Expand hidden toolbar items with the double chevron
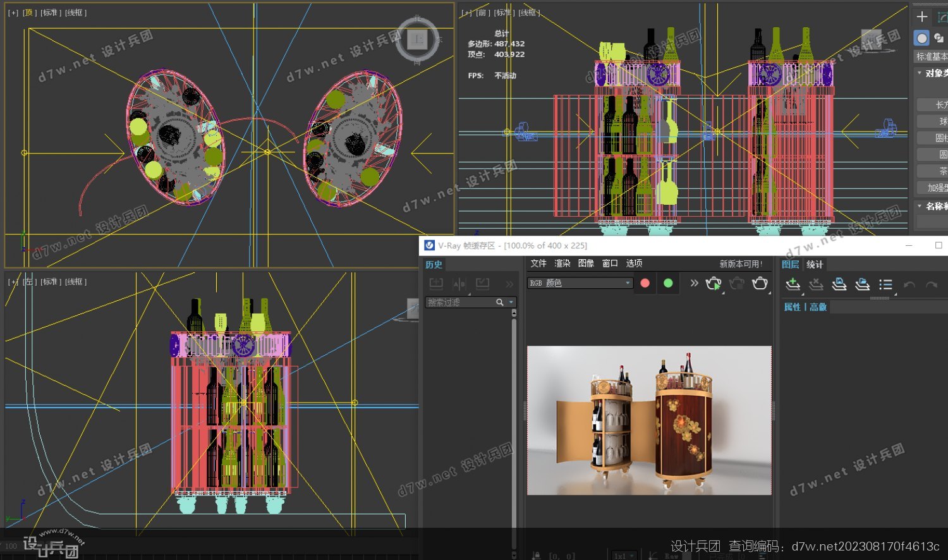 694,283
